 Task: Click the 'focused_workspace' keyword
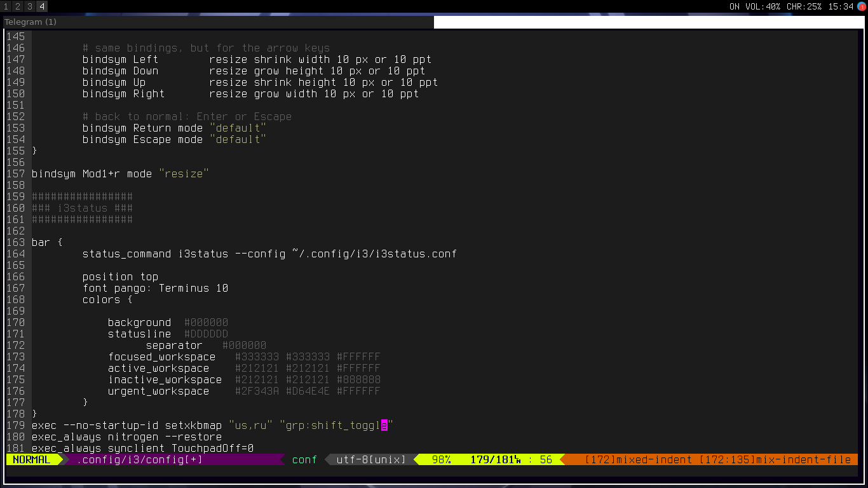(x=161, y=356)
